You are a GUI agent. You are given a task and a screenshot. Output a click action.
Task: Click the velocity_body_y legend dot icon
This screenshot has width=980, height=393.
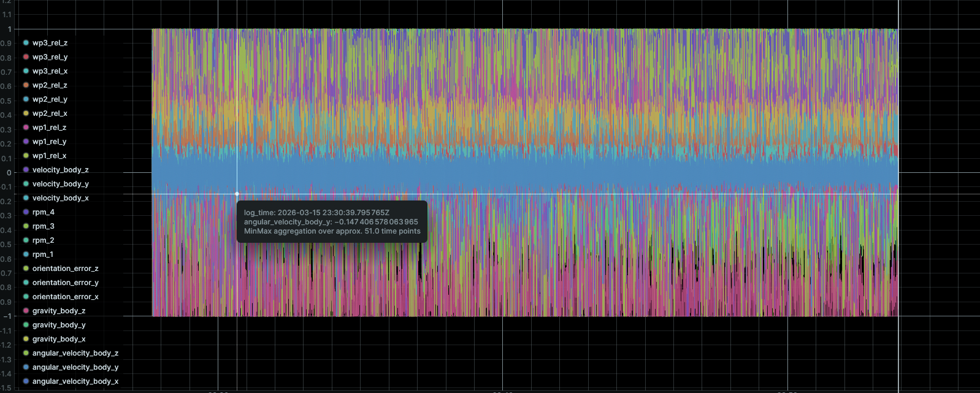[x=26, y=184]
